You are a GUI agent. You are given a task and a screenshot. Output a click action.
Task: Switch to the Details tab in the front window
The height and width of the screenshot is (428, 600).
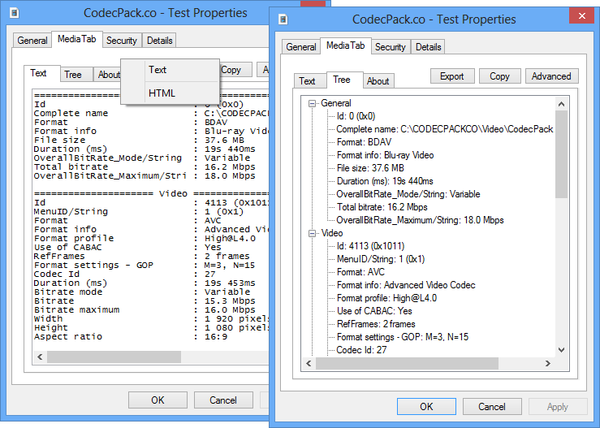(x=428, y=47)
